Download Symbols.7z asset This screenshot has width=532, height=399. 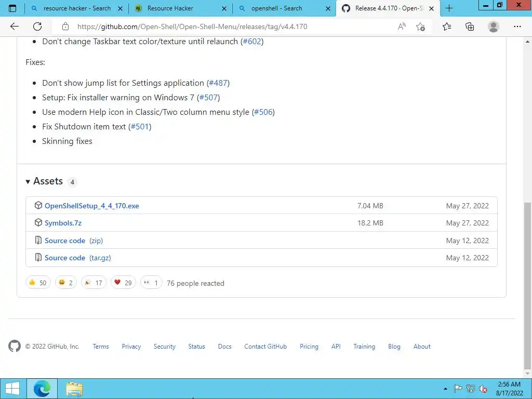tap(63, 223)
